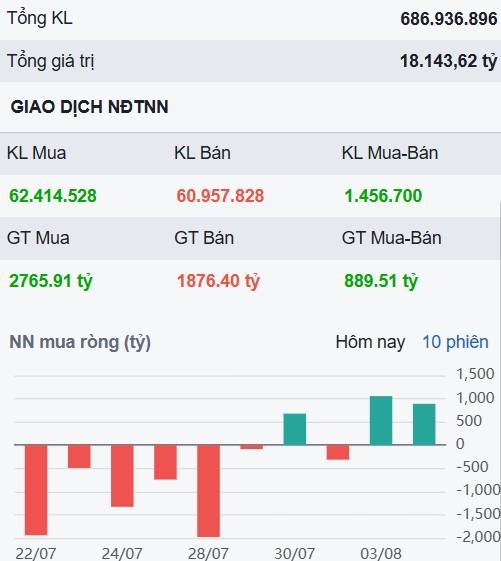Select the 10 phiên chart tab
501x561 pixels.
(x=455, y=342)
